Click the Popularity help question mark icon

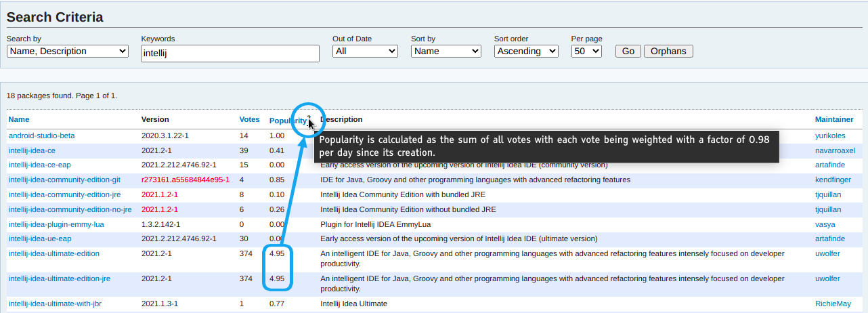(x=309, y=119)
